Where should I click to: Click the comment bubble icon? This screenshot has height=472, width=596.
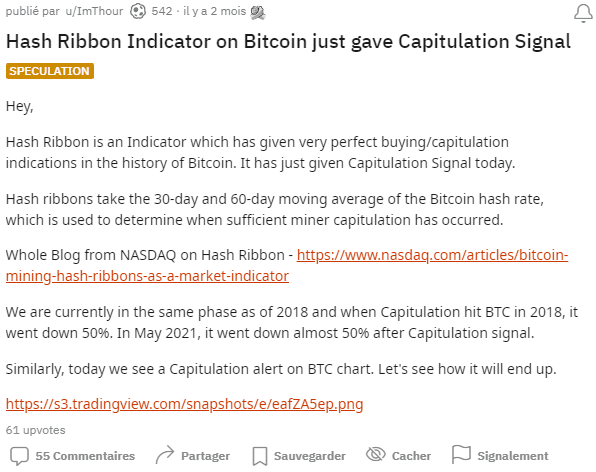[x=19, y=456]
